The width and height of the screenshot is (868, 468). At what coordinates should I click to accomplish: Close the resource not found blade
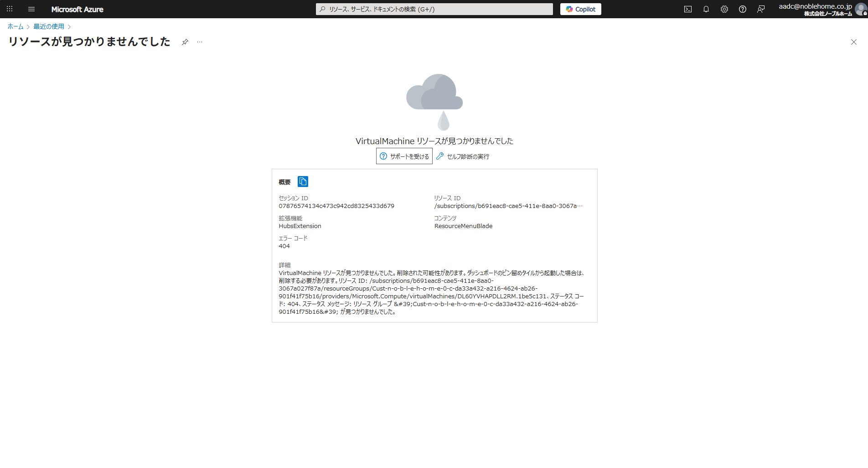854,42
